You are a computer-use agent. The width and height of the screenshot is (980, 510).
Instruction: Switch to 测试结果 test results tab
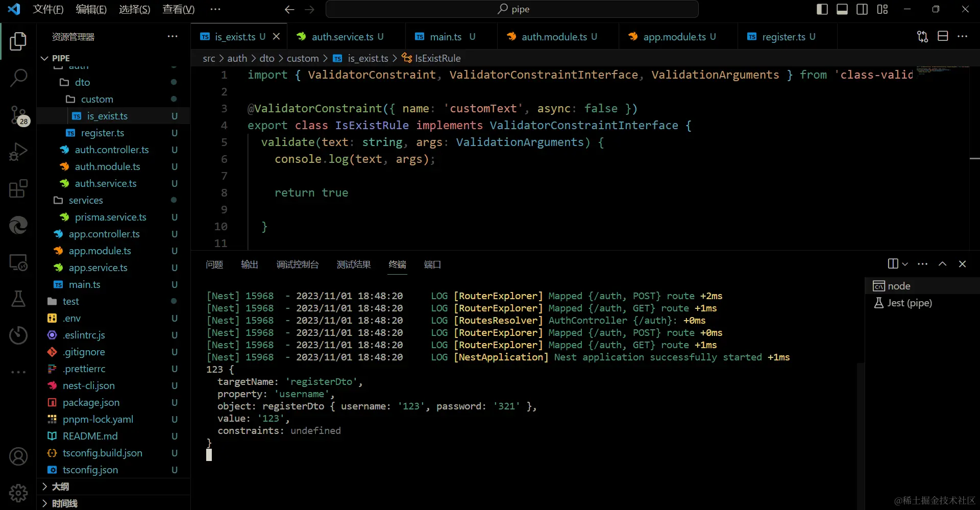pos(354,264)
